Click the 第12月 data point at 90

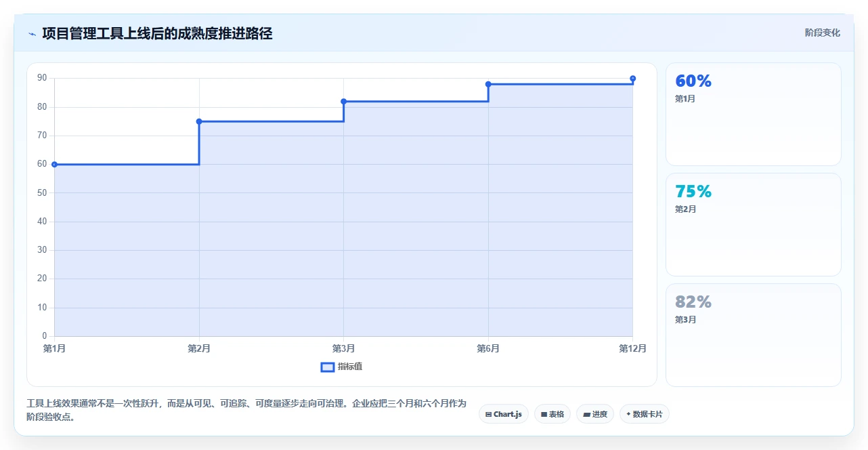(x=633, y=79)
